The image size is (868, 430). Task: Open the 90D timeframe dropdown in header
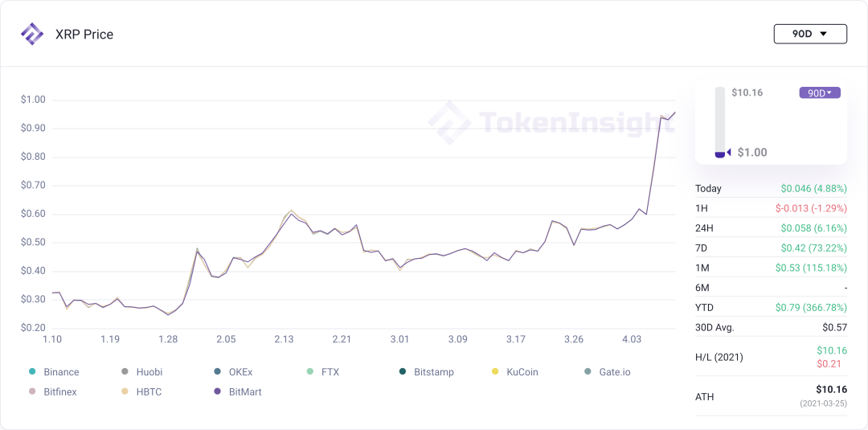click(809, 34)
